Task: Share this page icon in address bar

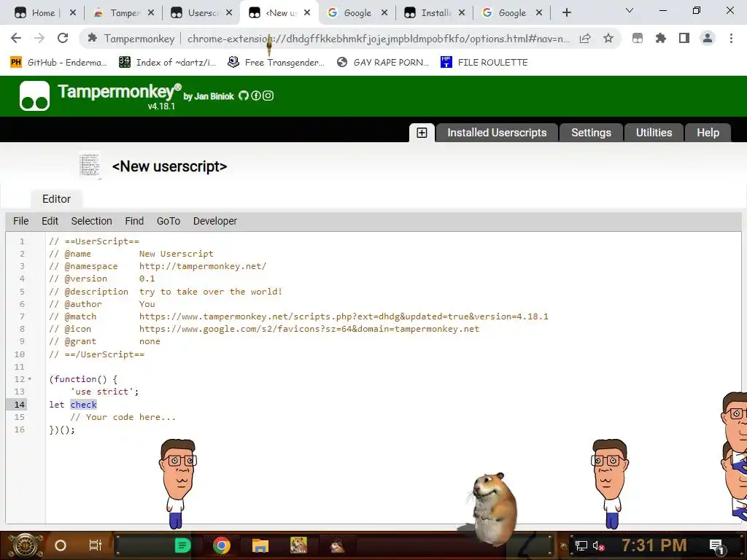Action: (x=585, y=38)
